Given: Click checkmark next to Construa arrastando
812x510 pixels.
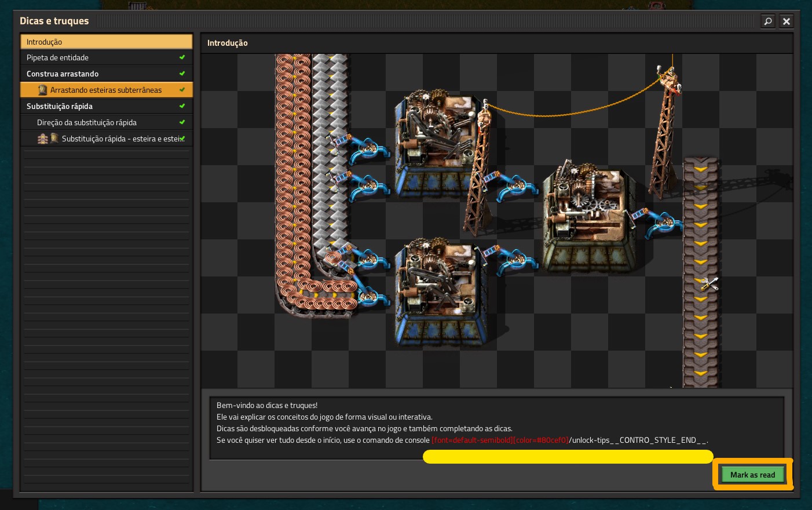Looking at the screenshot, I should tap(182, 74).
